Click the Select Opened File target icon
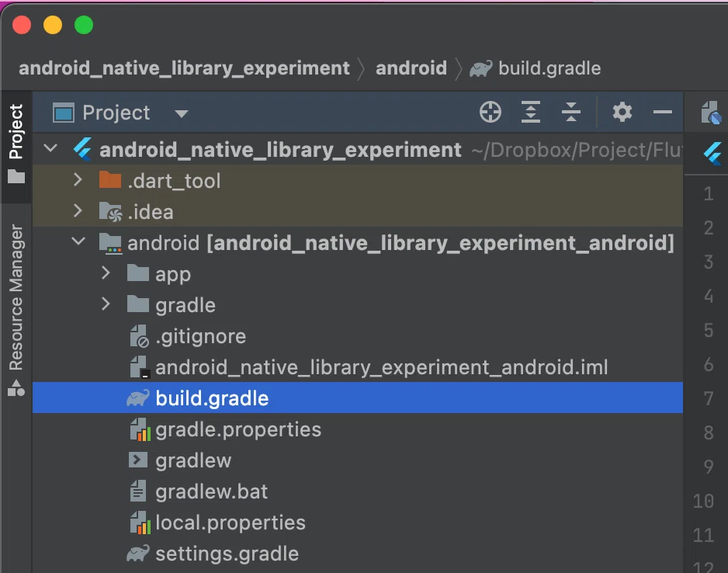Image resolution: width=728 pixels, height=573 pixels. pyautogui.click(x=491, y=112)
